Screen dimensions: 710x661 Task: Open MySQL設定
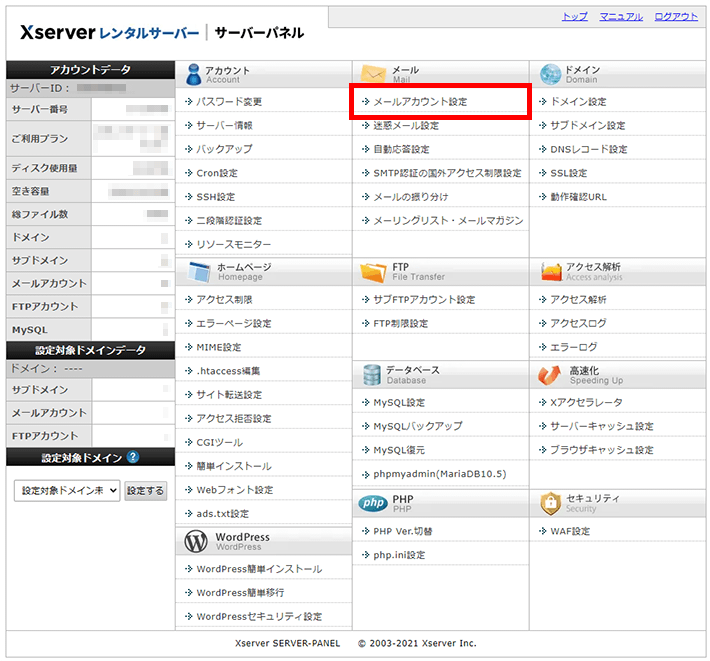coord(399,402)
